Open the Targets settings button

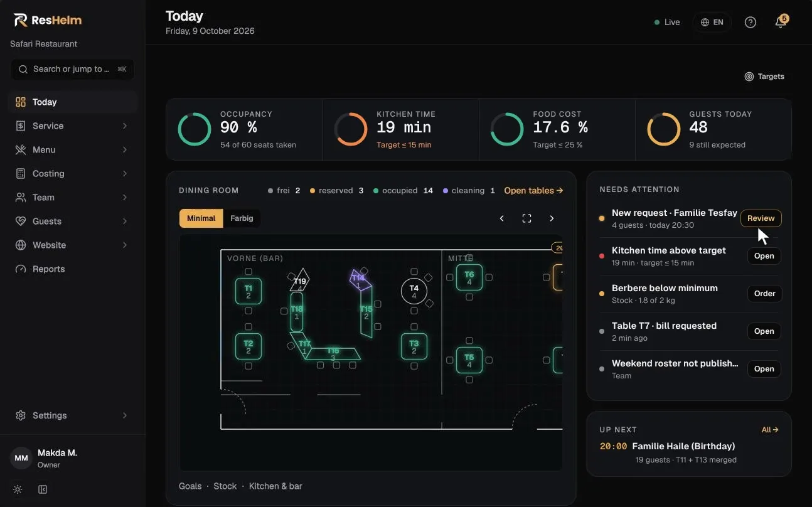[x=764, y=77]
